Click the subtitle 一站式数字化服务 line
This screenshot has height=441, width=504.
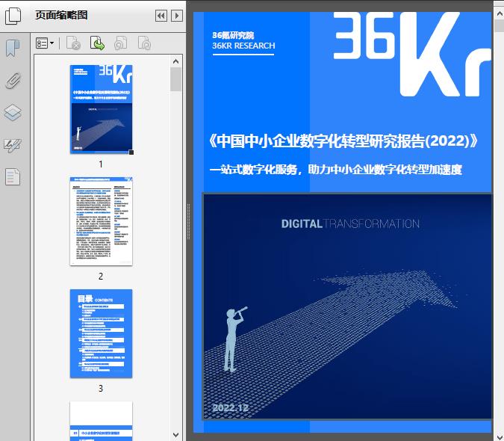tap(335, 170)
